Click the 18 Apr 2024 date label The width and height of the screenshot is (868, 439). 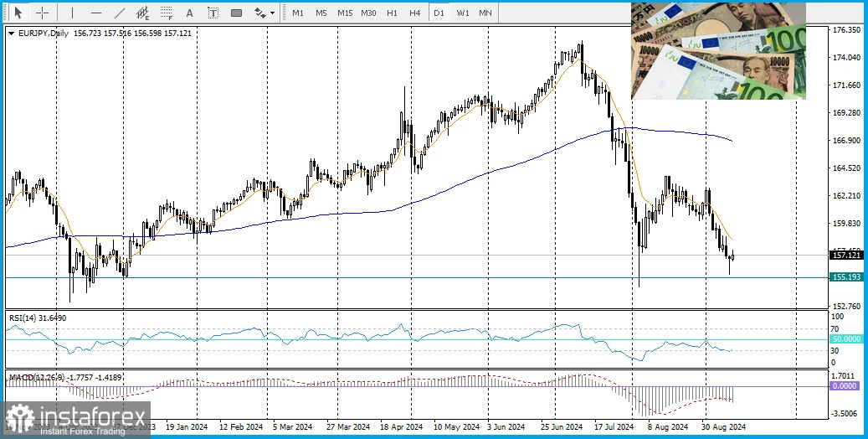click(x=402, y=427)
